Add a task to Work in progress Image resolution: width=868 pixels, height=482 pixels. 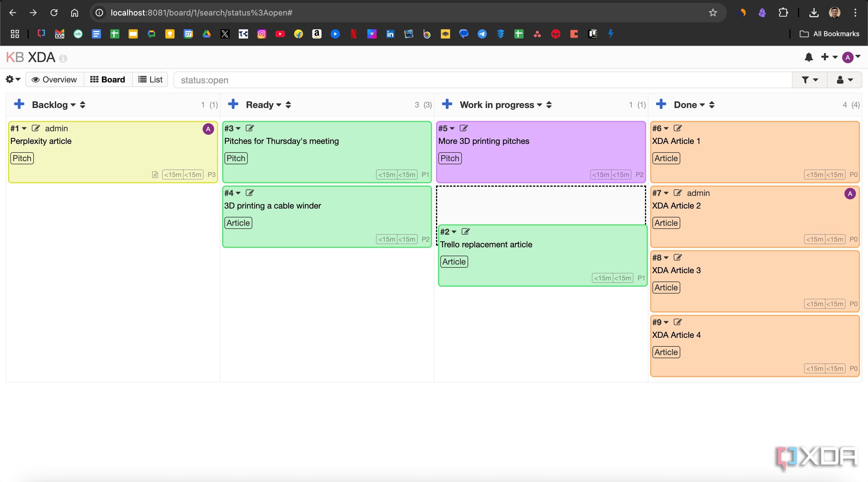click(447, 104)
